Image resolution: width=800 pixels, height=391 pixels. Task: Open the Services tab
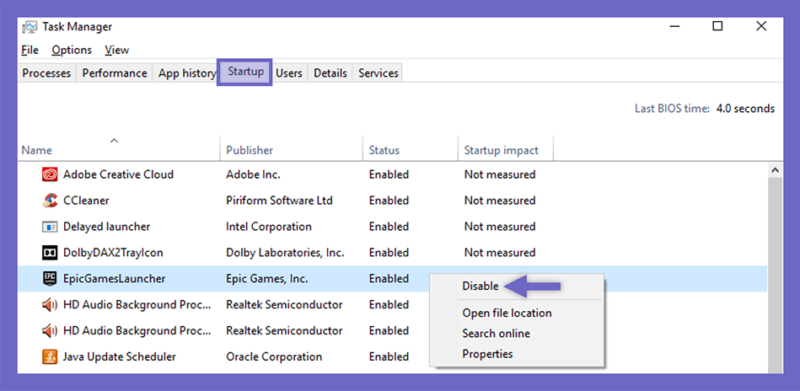378,73
